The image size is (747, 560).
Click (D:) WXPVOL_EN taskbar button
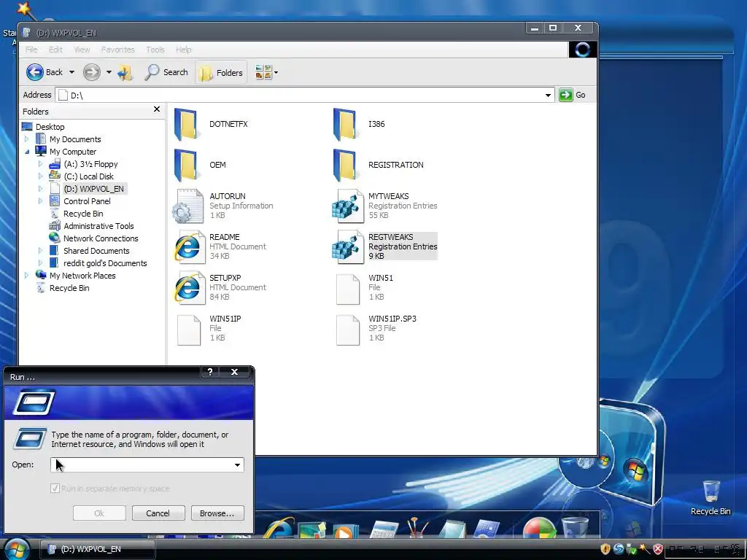[97, 549]
